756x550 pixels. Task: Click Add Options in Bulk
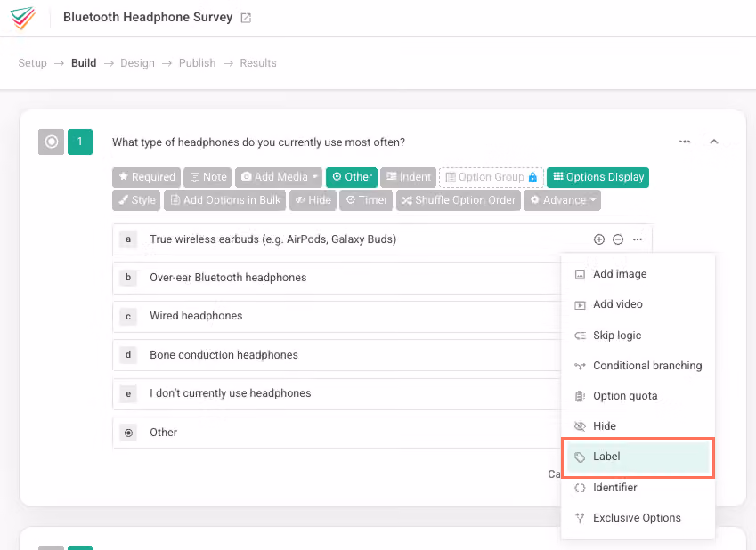pos(224,200)
